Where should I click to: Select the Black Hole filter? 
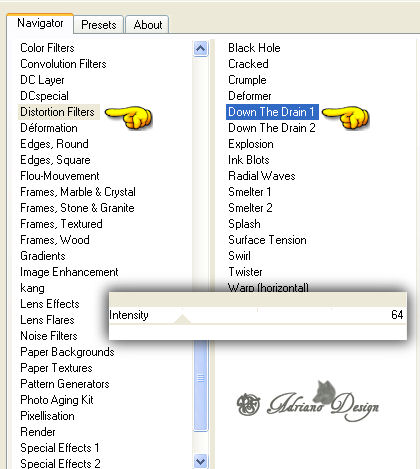pyautogui.click(x=254, y=48)
